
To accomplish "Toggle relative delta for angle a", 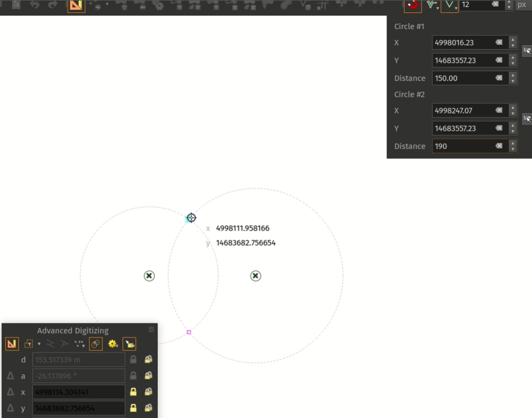I will [x=10, y=376].
